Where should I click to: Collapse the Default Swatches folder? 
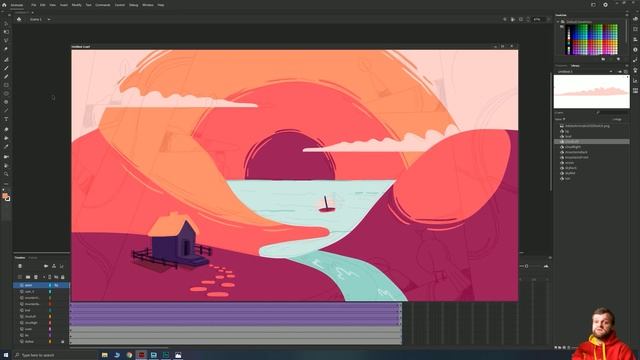point(558,22)
